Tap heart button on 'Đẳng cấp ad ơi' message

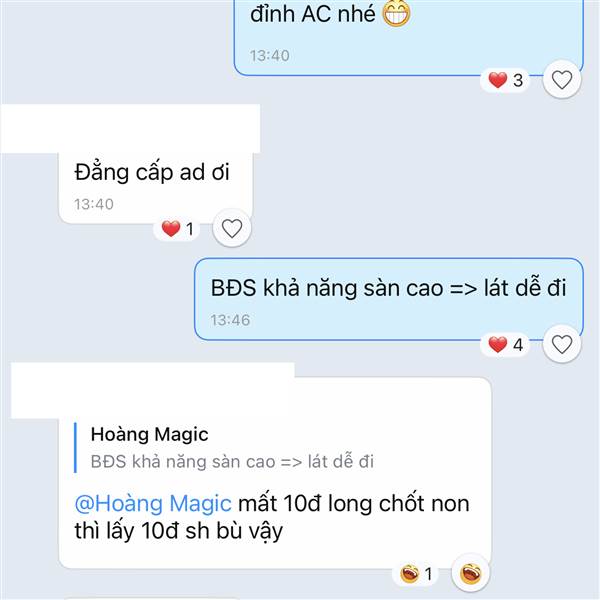pos(232,228)
